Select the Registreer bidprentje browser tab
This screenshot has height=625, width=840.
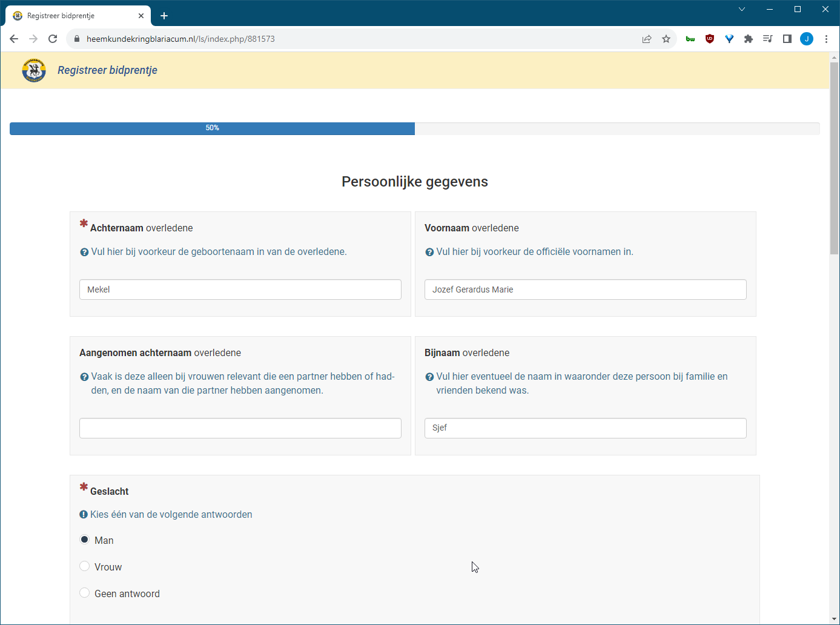(78, 16)
